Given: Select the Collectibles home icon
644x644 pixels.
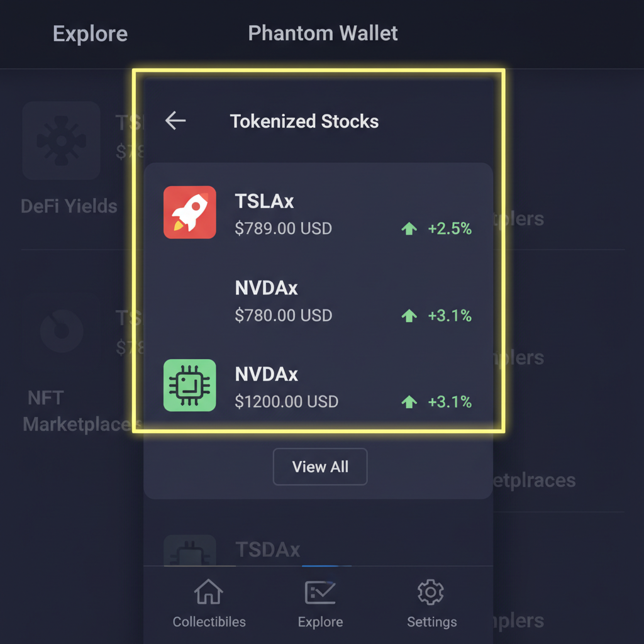Looking at the screenshot, I should (208, 592).
